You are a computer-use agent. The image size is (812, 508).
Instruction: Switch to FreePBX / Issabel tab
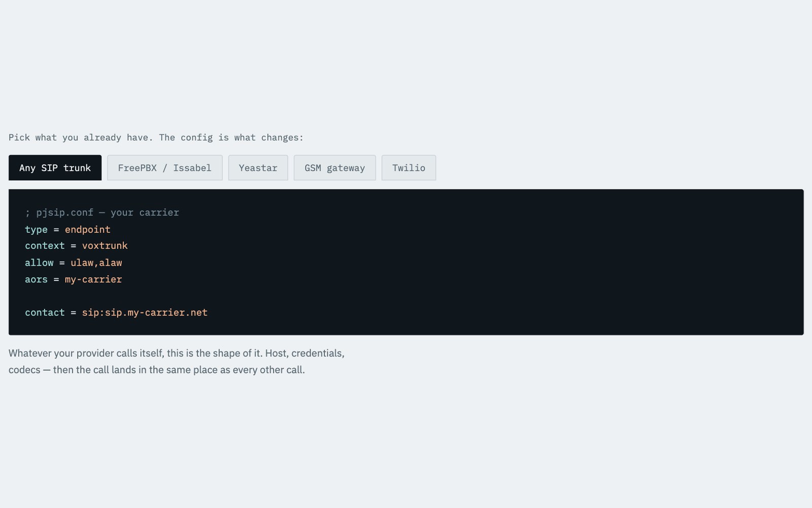tap(164, 168)
